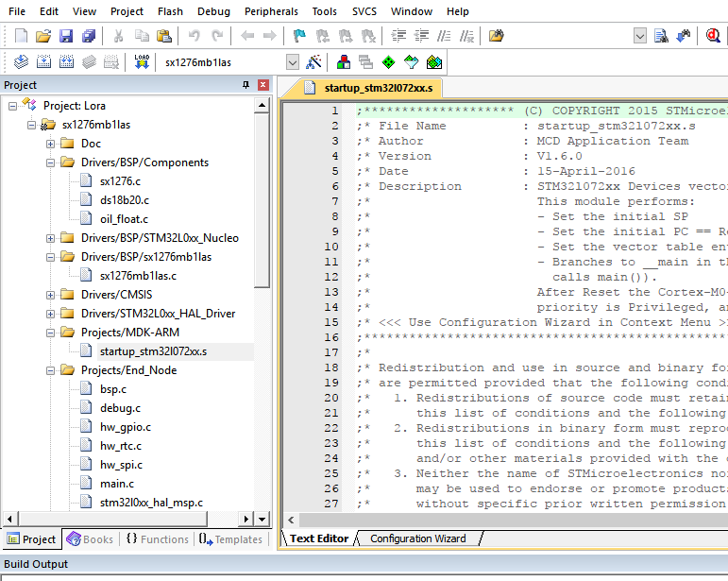The height and width of the screenshot is (581, 728).
Task: Create a new file with the New icon
Action: click(22, 36)
